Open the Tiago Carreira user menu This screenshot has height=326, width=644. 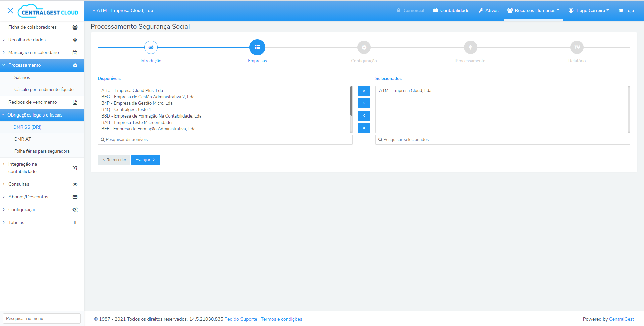[589, 10]
